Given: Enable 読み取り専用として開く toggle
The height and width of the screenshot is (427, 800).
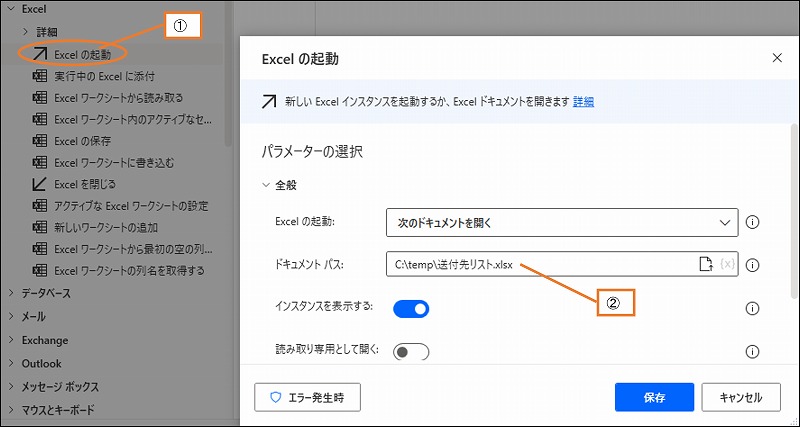Looking at the screenshot, I should coord(411,351).
